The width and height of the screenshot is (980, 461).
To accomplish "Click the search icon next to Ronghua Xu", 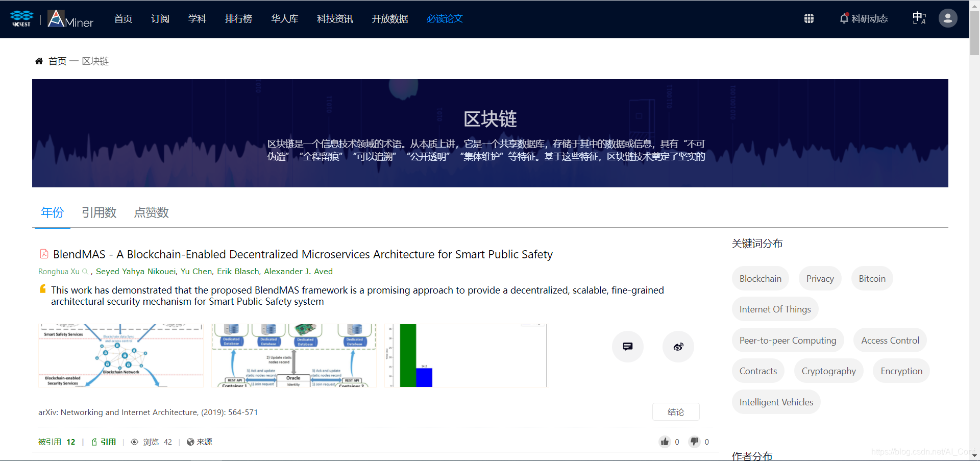I will [85, 272].
